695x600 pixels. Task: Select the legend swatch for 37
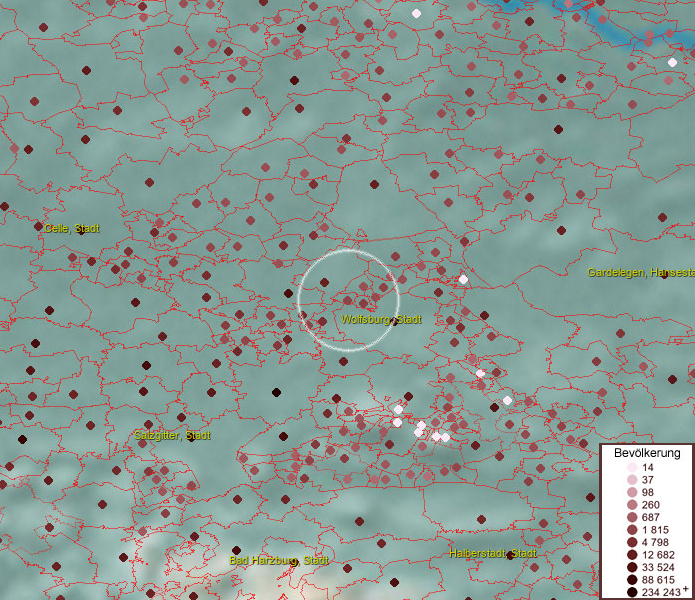pos(632,479)
